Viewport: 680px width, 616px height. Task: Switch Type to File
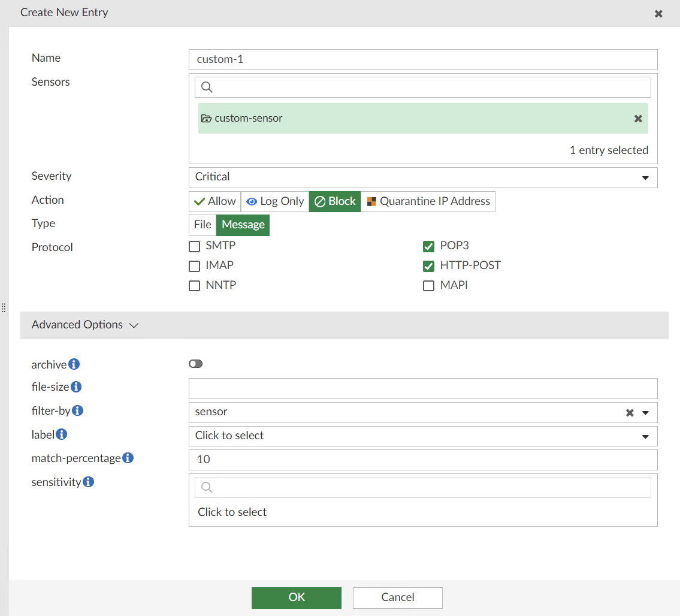(x=202, y=225)
